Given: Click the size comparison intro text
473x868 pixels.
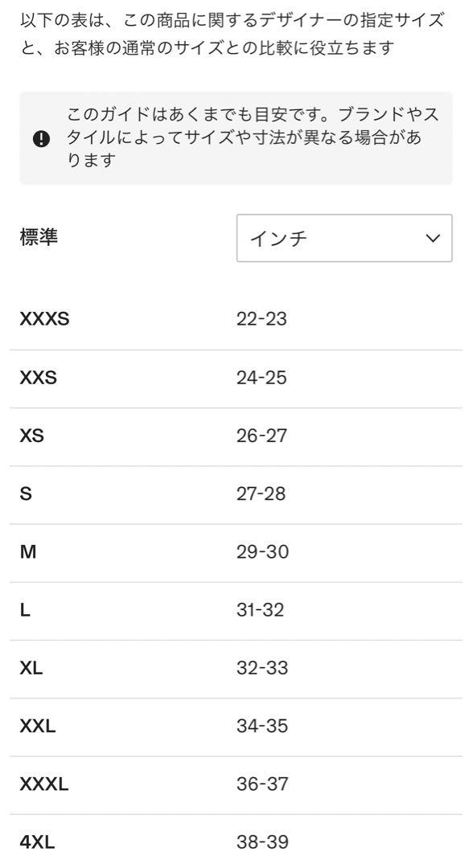Looking at the screenshot, I should (232, 35).
